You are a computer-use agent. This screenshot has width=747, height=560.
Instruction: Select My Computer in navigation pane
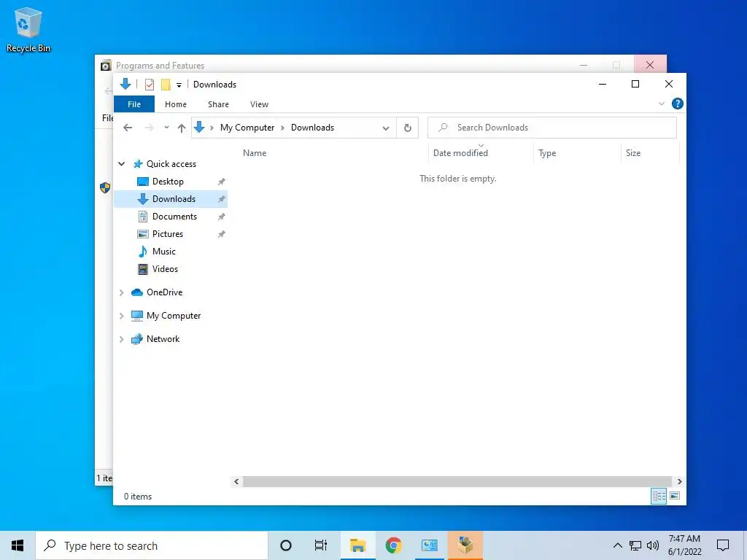(x=174, y=316)
